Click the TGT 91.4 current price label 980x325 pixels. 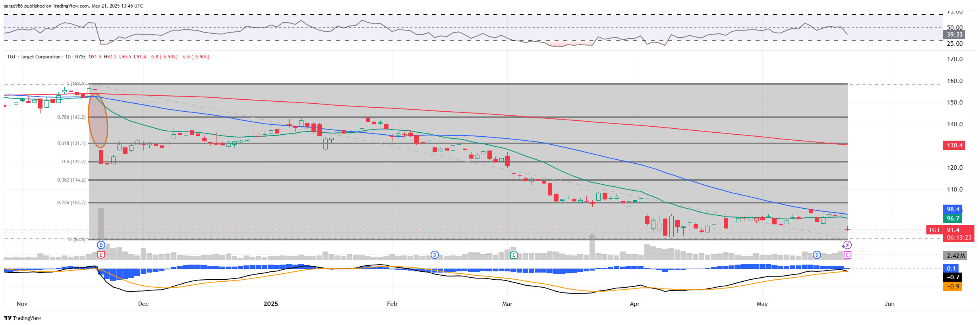click(x=952, y=230)
